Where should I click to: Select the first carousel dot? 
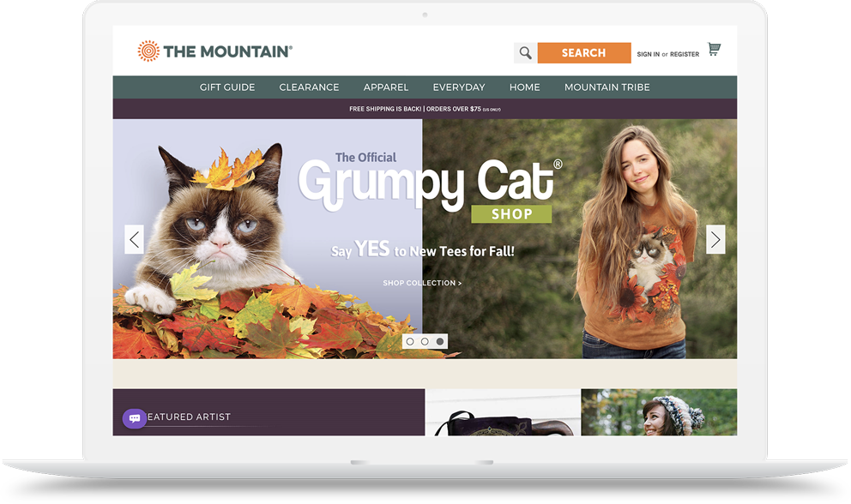410,341
